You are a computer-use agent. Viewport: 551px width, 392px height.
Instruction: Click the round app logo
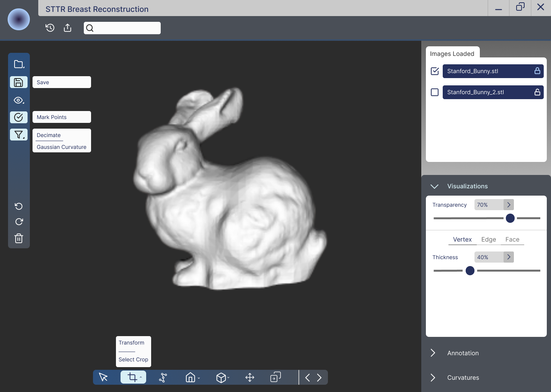[x=19, y=19]
